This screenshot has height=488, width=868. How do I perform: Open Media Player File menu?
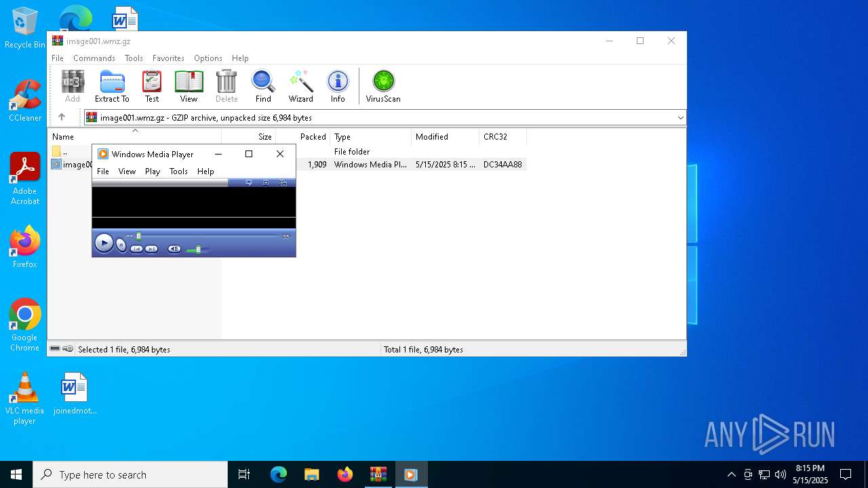pyautogui.click(x=103, y=171)
